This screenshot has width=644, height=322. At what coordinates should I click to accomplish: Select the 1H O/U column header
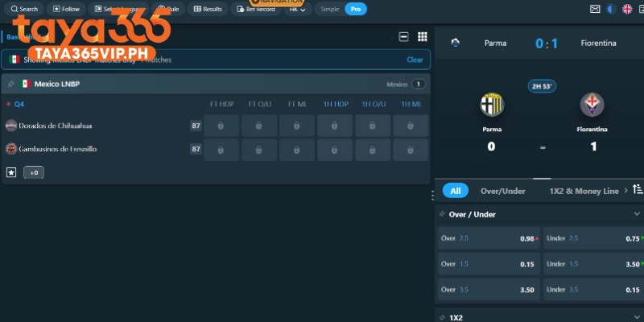tap(374, 105)
